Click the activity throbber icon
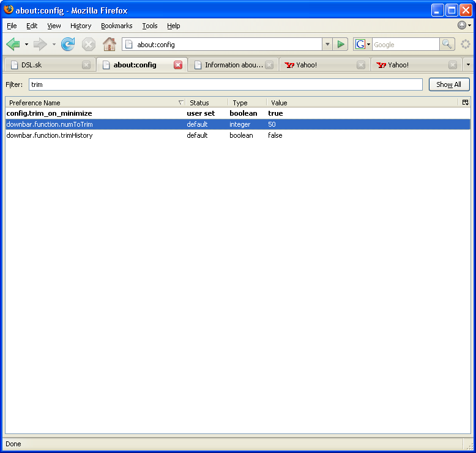This screenshot has width=476, height=453. coord(466,44)
